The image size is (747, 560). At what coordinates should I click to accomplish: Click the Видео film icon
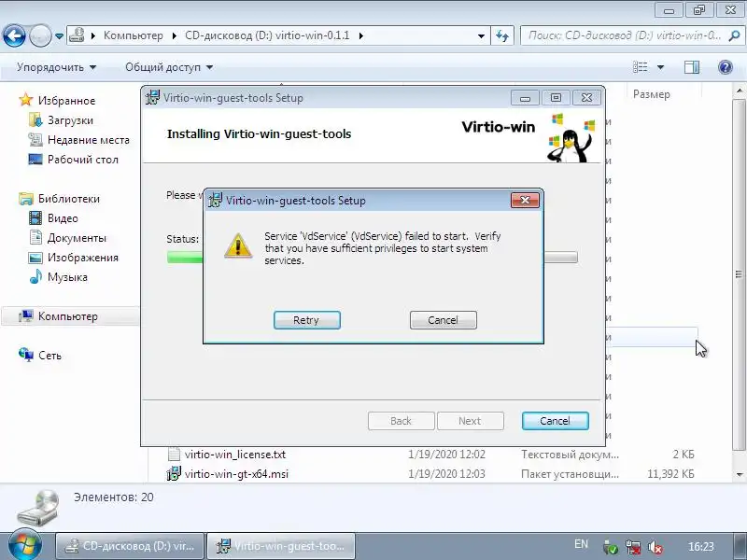[x=35, y=218]
